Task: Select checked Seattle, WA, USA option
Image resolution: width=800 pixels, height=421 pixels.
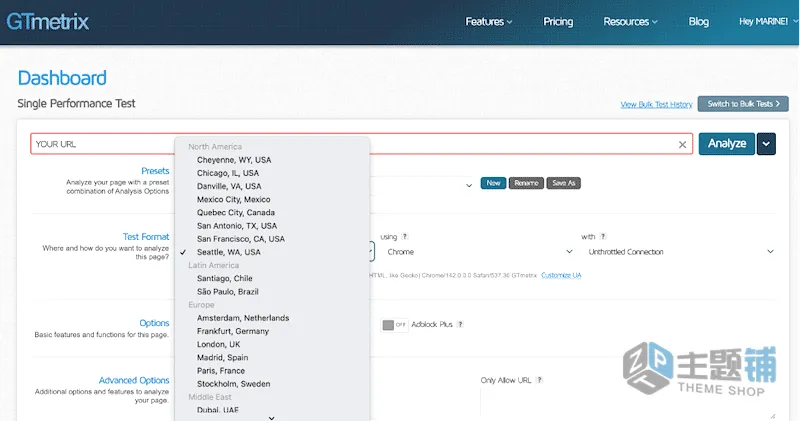Action: (229, 252)
